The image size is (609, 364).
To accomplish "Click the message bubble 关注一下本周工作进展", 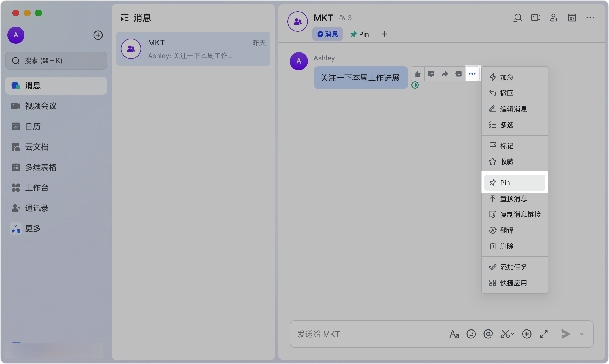I will click(x=361, y=78).
